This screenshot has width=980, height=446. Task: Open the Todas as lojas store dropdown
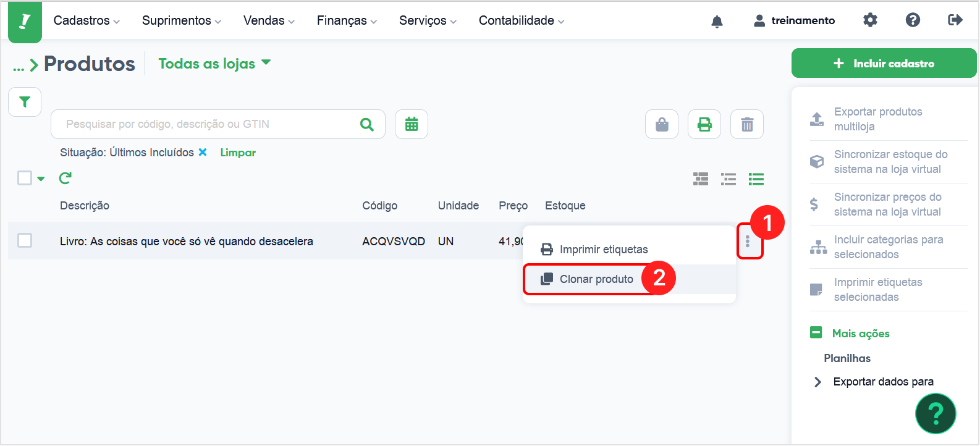point(214,64)
